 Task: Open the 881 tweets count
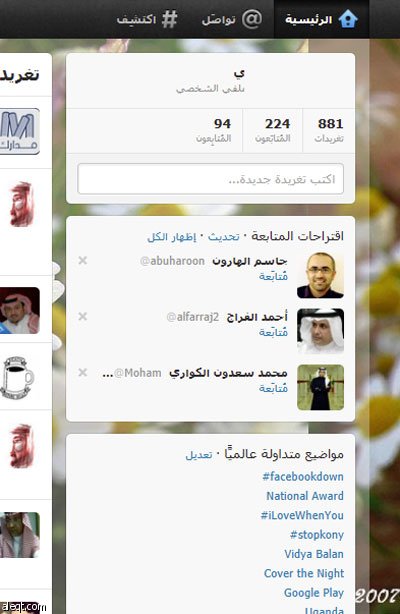point(329,130)
